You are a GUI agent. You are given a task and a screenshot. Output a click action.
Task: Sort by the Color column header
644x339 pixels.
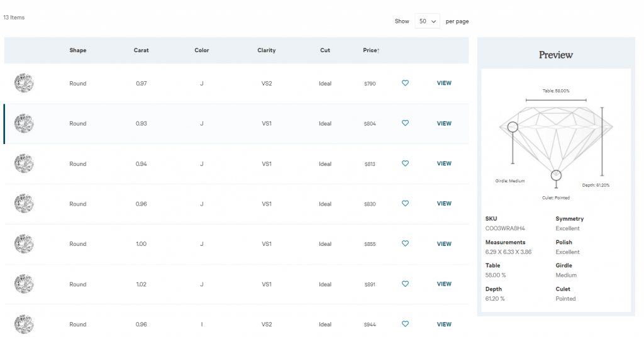click(202, 50)
